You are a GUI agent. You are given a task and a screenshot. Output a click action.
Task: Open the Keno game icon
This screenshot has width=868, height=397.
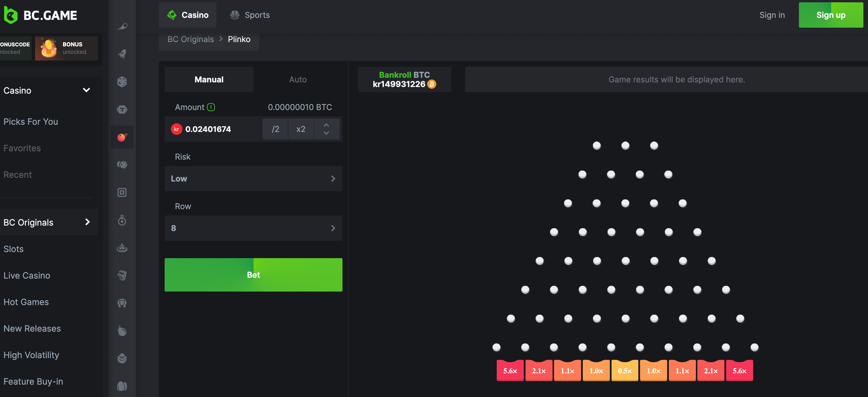pos(122,192)
